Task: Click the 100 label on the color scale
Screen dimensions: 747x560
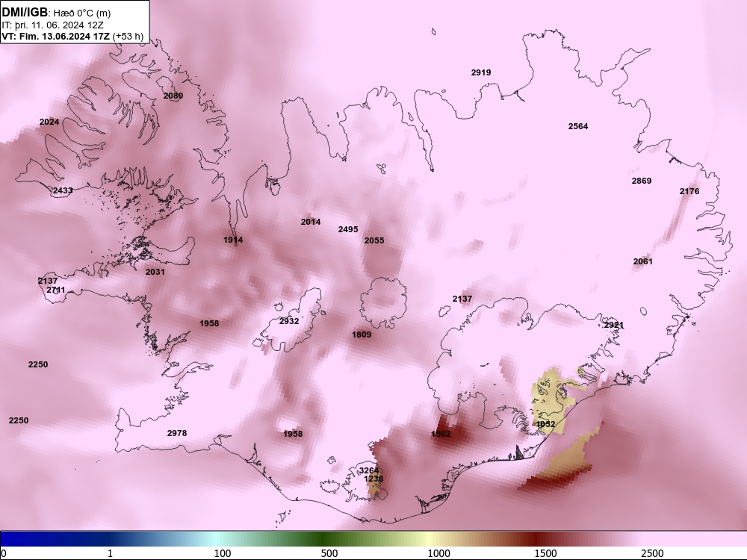Action: point(223,553)
